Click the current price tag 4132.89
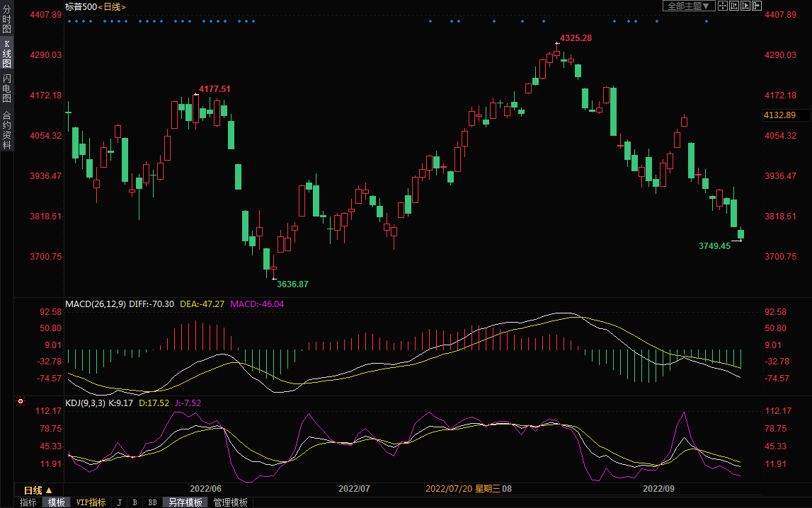The width and height of the screenshot is (812, 508). click(779, 115)
